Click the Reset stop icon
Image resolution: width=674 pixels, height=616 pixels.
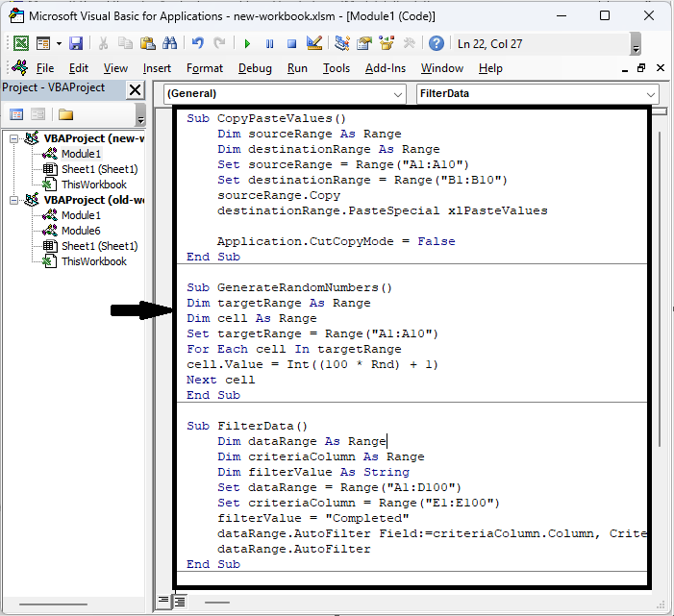(x=290, y=43)
